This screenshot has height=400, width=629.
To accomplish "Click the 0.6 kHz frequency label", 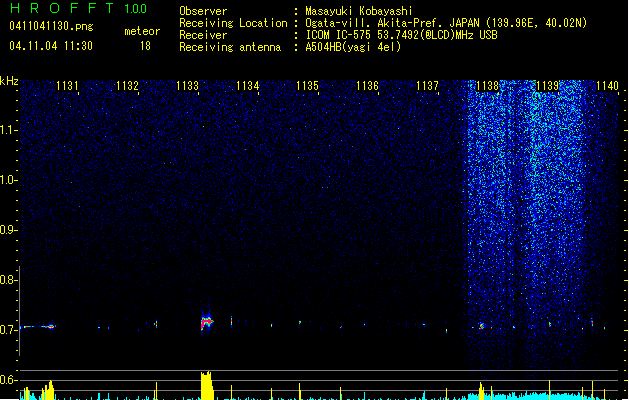I will (x=8, y=380).
